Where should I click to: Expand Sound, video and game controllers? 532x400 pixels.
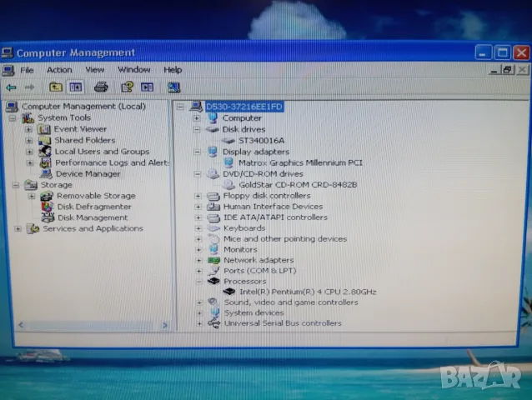click(x=199, y=302)
